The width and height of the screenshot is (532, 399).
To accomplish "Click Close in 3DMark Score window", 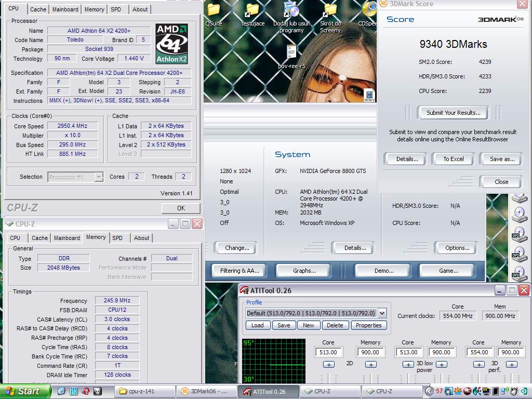I will click(501, 181).
